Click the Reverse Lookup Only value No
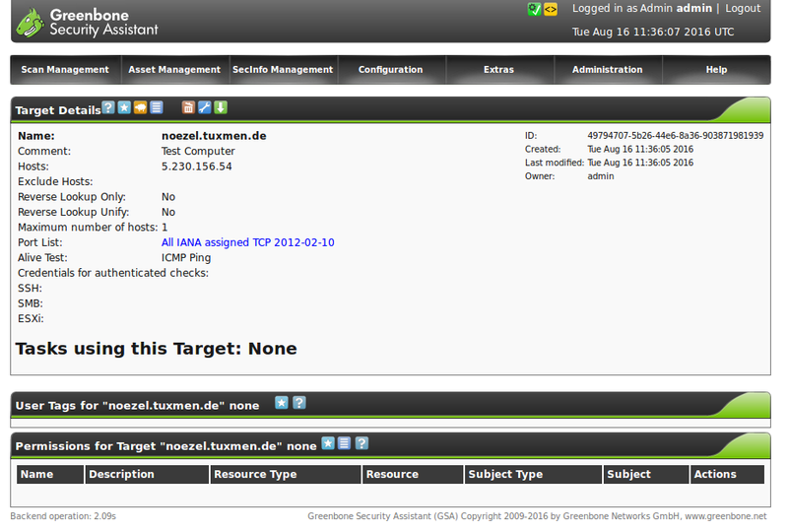Image resolution: width=788 pixels, height=532 pixels. (x=168, y=197)
